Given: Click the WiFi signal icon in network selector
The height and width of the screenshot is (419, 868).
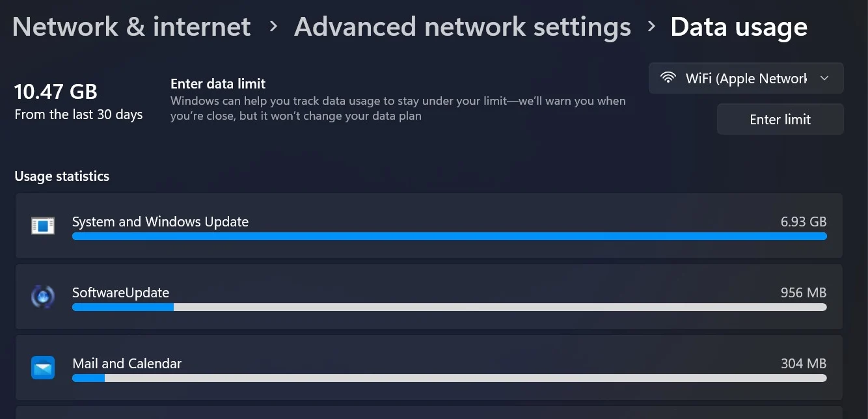Looking at the screenshot, I should 668,78.
